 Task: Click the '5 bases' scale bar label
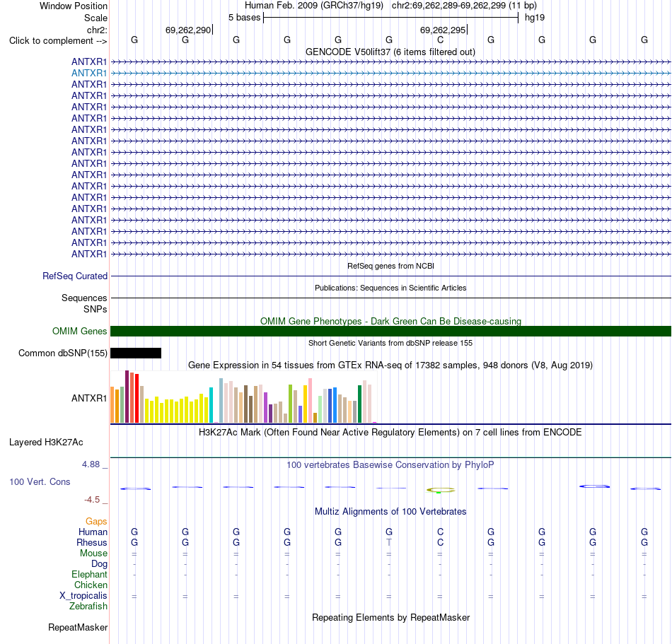[244, 18]
